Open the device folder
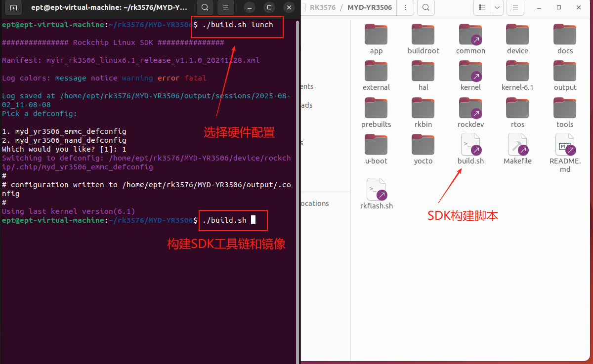Viewport: 593px width, 364px height. click(517, 39)
